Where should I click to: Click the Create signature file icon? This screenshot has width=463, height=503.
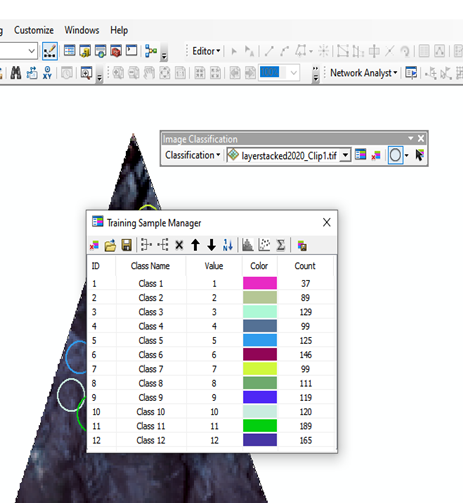pyautogui.click(x=302, y=246)
